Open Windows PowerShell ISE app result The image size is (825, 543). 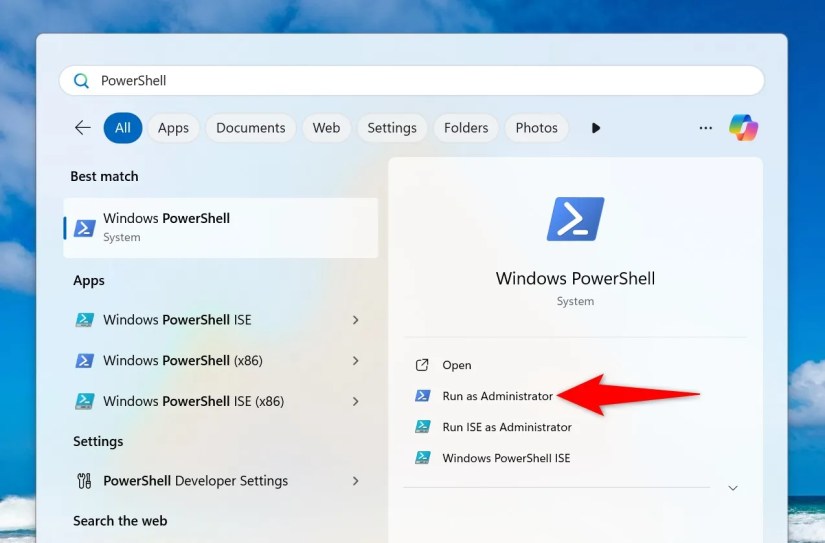pyautogui.click(x=220, y=320)
